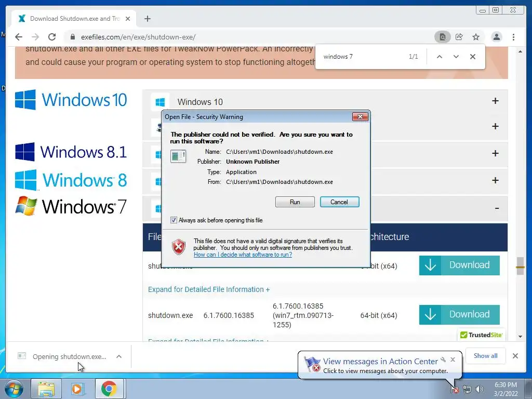Open 'How can I decide what software to run?' link

pyautogui.click(x=243, y=255)
